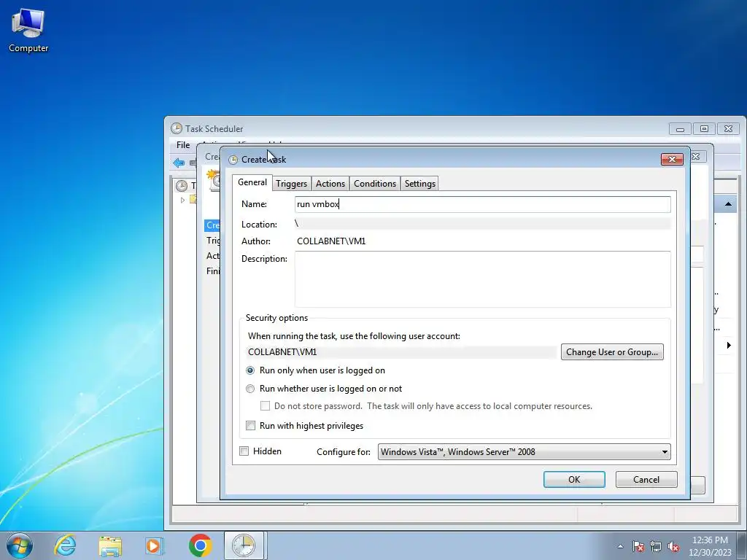
Task: Click Do not store password checkbox
Action: pos(266,406)
